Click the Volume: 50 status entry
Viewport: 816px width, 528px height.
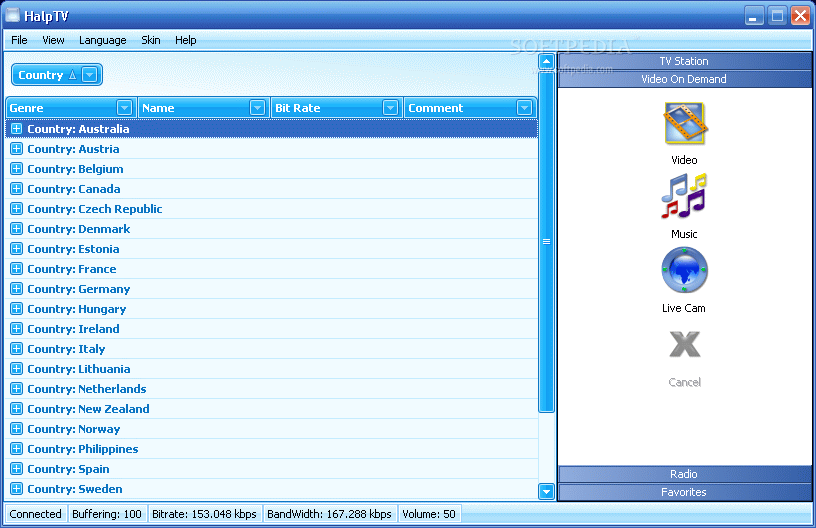click(429, 514)
